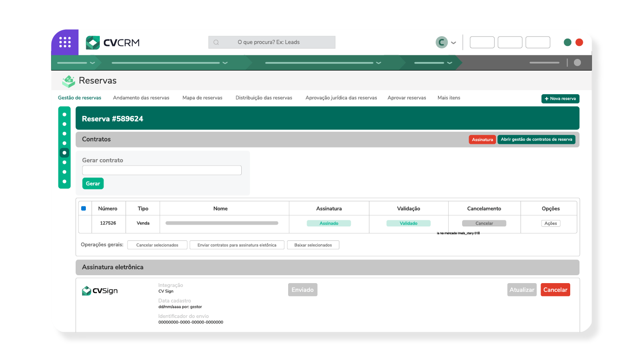Select the first step dot in sidebar

tap(64, 114)
